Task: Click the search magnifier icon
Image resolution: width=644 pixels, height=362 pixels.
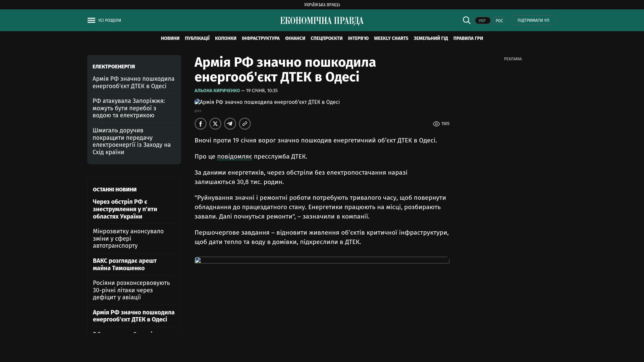Action: click(x=467, y=20)
